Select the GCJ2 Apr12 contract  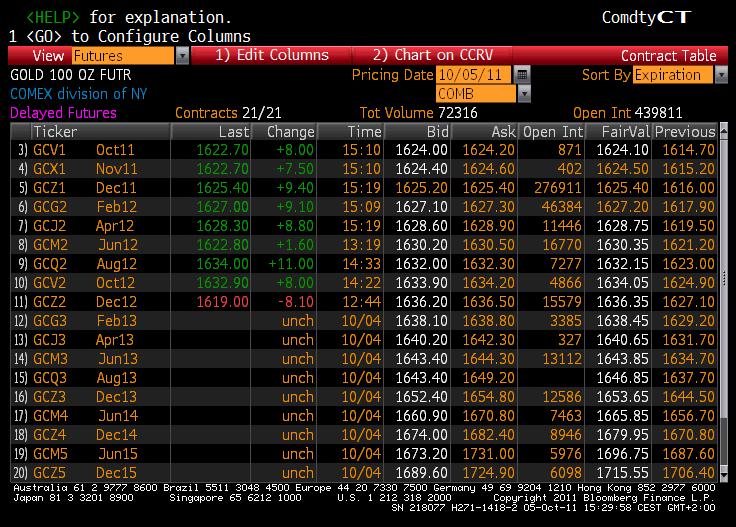(x=364, y=226)
